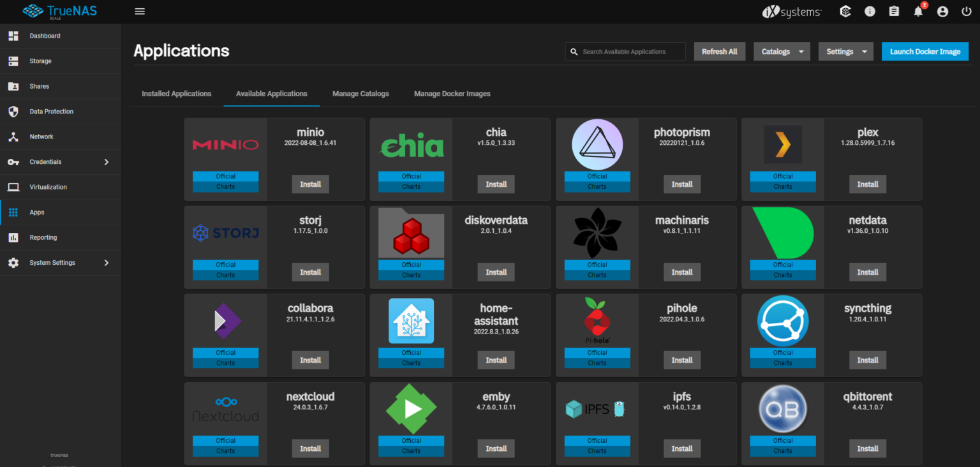Click the Plex app logo
The width and height of the screenshot is (980, 467).
(782, 145)
